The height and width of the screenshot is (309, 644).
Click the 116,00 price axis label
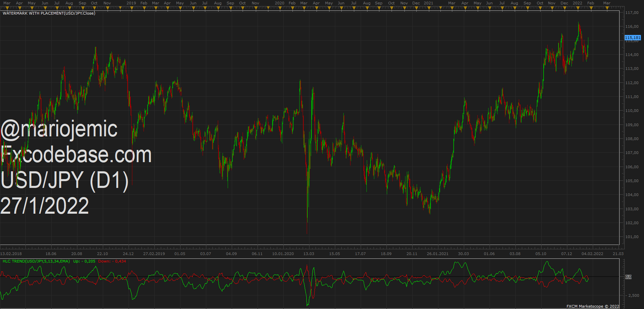pos(632,26)
